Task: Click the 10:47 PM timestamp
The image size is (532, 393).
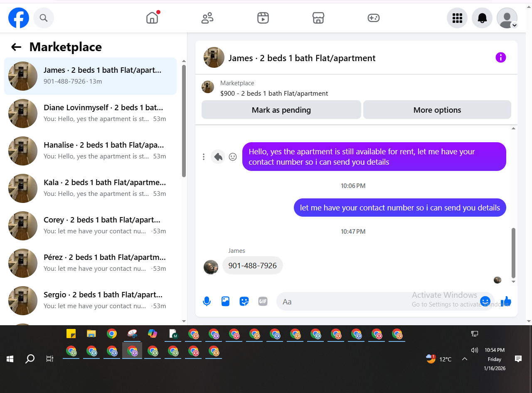Action: click(353, 231)
